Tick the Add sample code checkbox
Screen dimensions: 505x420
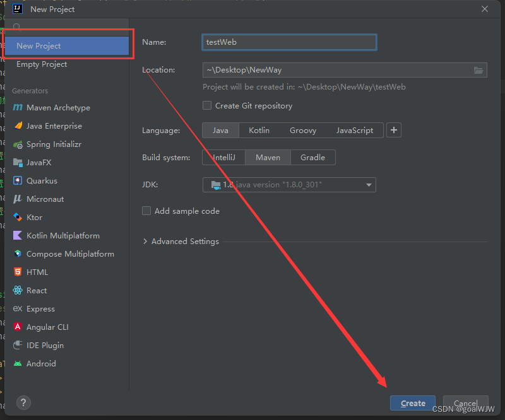point(146,211)
